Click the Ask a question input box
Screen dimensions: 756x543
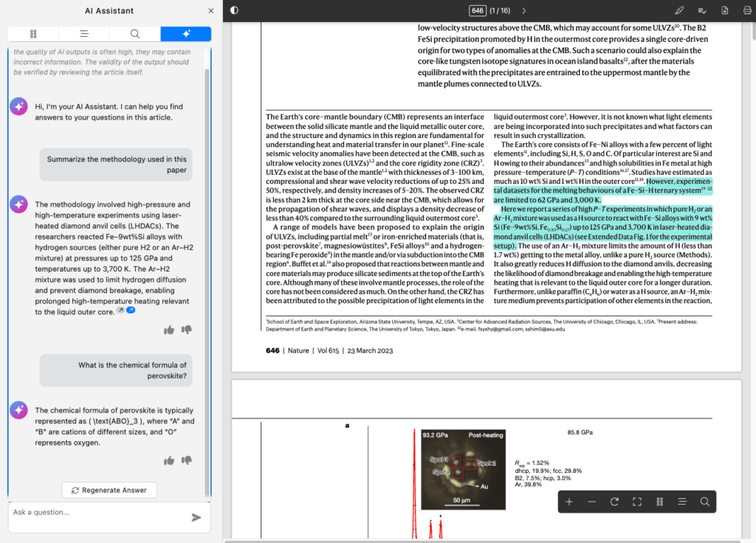(x=96, y=513)
